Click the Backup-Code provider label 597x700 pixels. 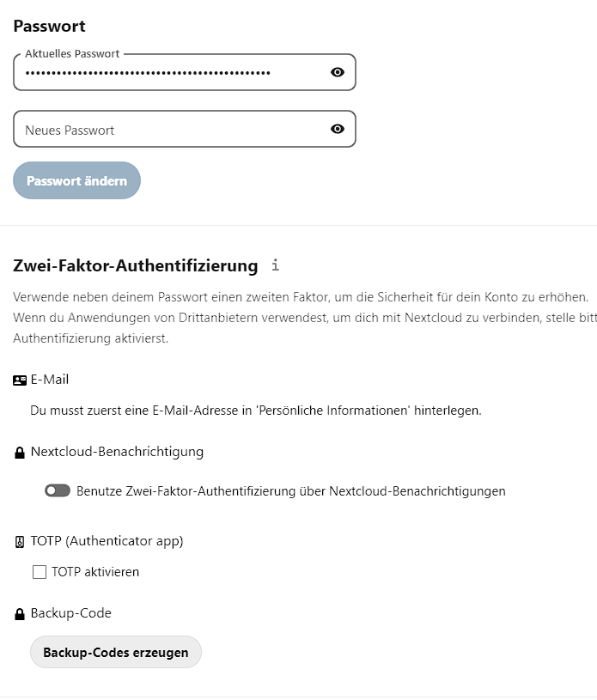71,613
